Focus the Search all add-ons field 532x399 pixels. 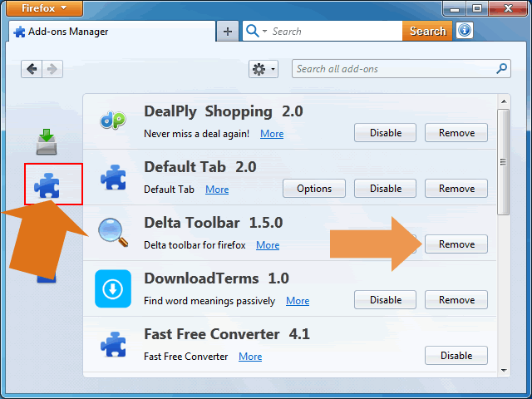(x=401, y=69)
